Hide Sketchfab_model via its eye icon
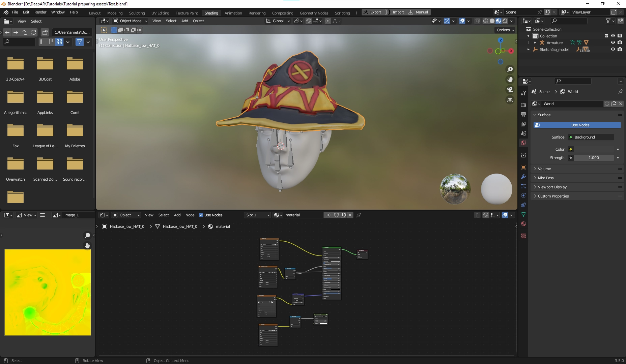This screenshot has height=364, width=626. (x=613, y=49)
